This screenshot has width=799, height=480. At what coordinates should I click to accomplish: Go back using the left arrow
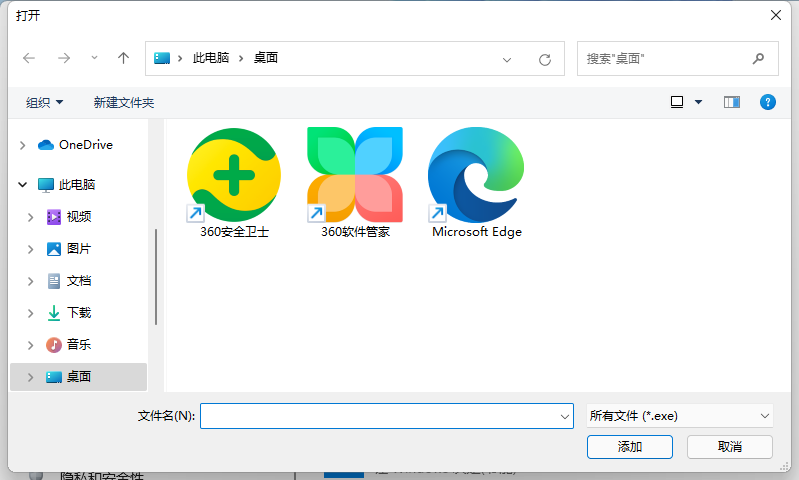(29, 58)
